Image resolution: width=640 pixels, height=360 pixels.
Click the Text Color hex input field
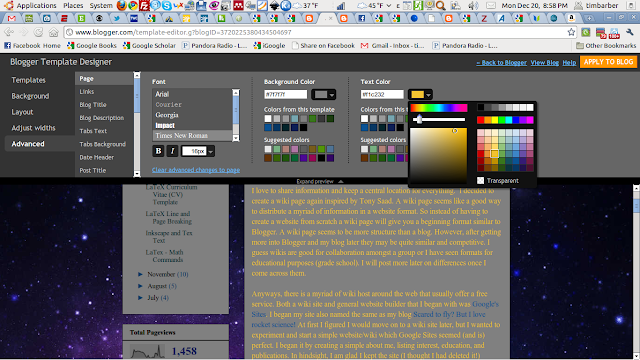point(382,95)
